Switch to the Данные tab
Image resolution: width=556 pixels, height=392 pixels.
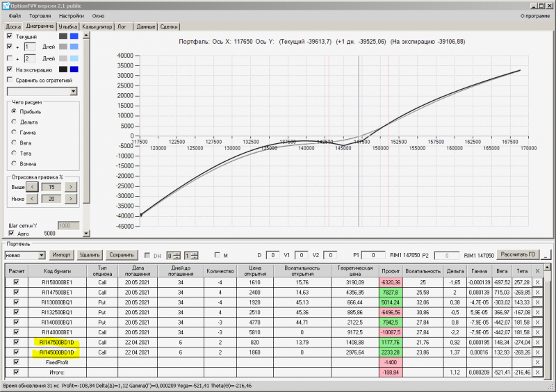146,26
